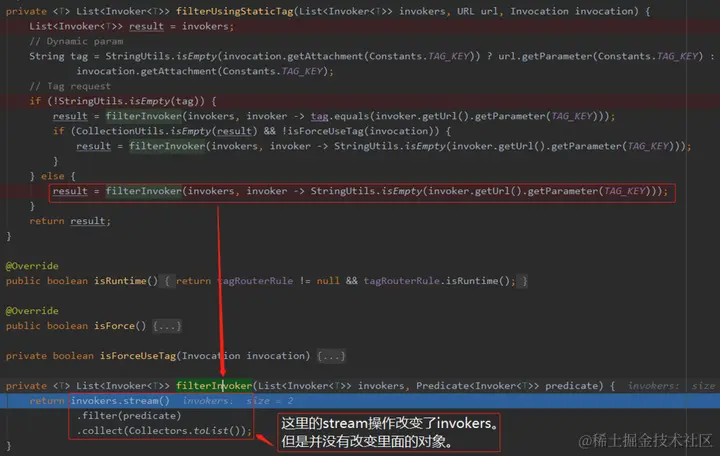Click "StringUtils.isEmpty(tag)" in the if condition

(x=131, y=101)
